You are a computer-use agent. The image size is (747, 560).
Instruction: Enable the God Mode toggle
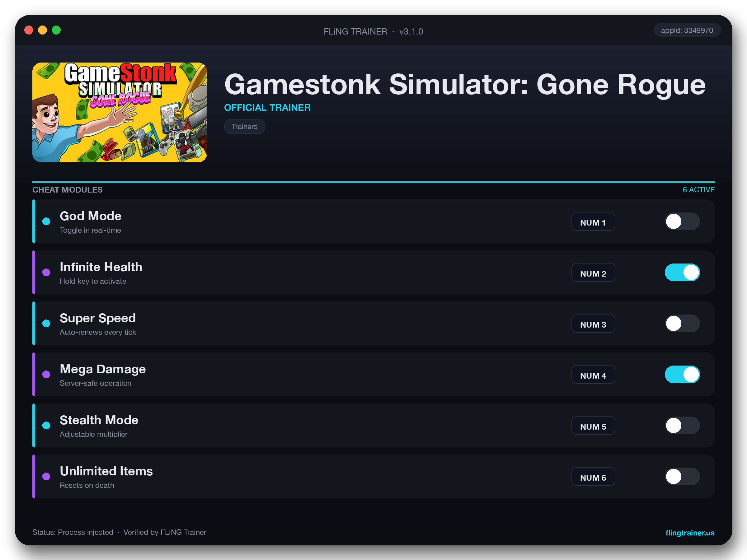682,222
